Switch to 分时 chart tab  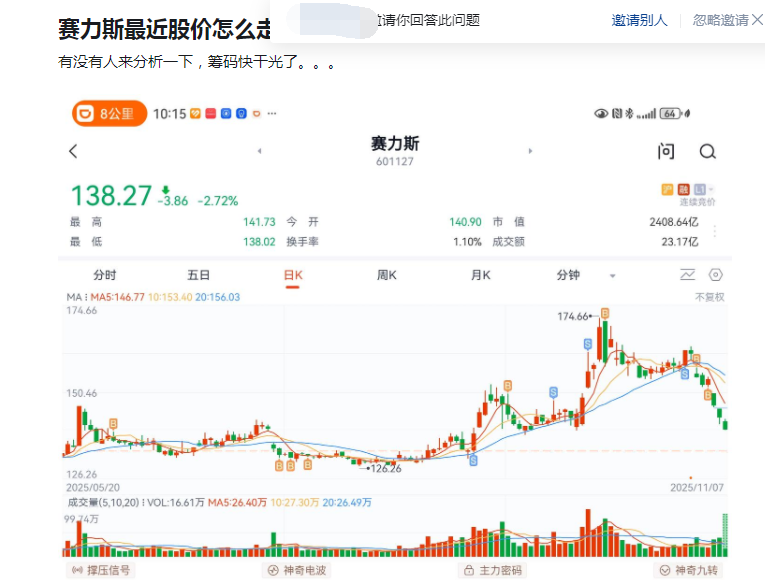pyautogui.click(x=105, y=275)
